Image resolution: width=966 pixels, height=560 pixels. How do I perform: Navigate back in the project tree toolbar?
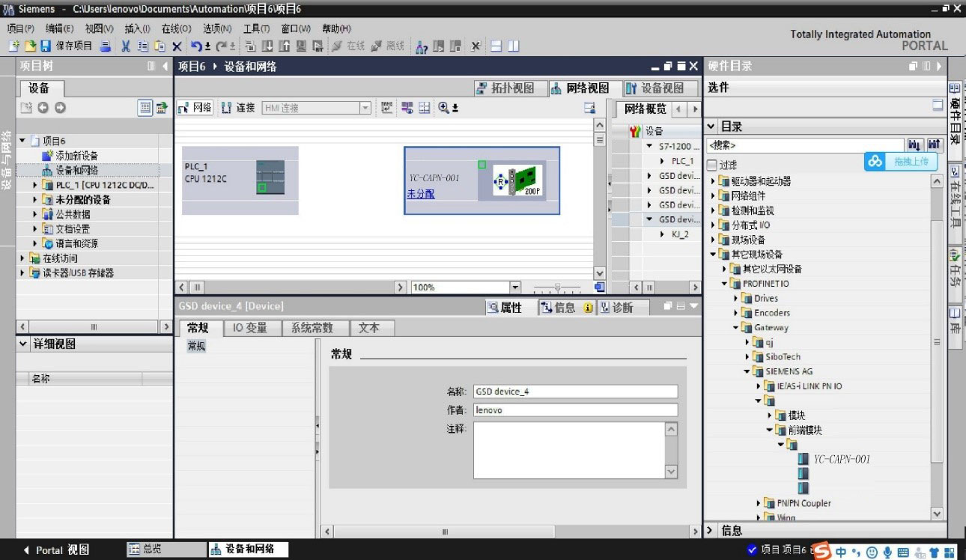43,108
